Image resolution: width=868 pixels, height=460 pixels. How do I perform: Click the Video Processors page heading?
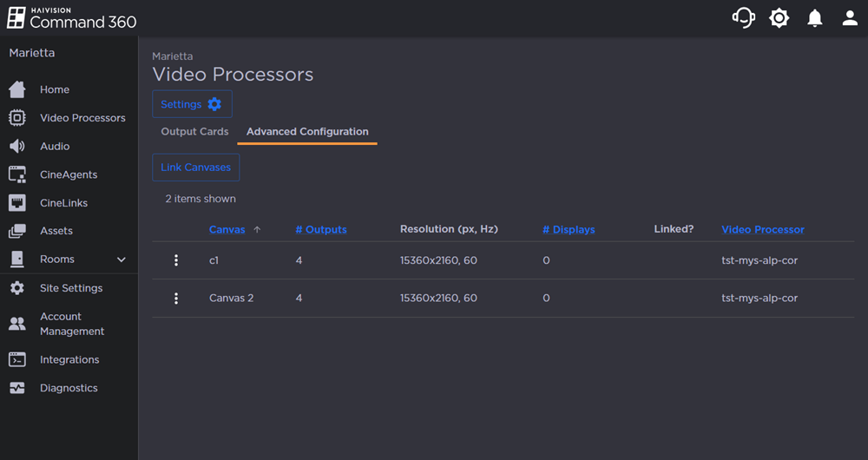pyautogui.click(x=233, y=74)
